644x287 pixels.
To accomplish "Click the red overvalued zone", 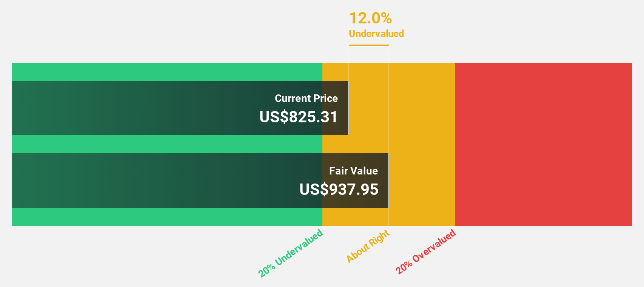I will 543,144.
